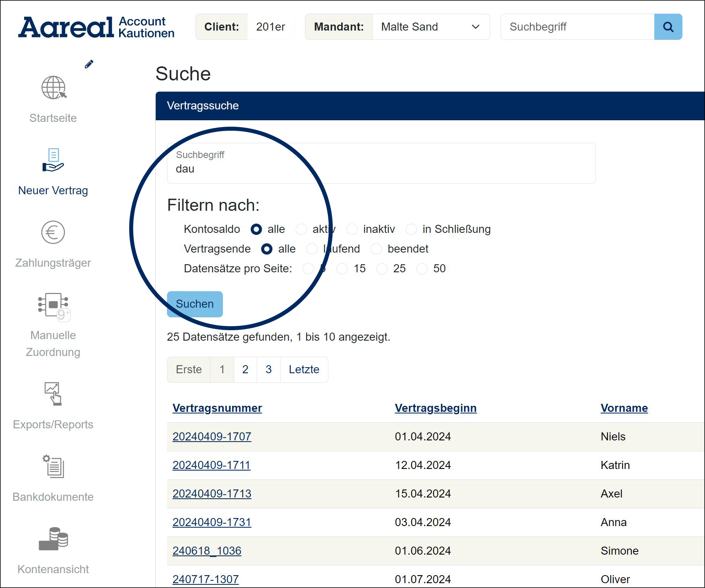The width and height of the screenshot is (705, 588).
Task: Jump to Letzte results page
Action: 304,370
